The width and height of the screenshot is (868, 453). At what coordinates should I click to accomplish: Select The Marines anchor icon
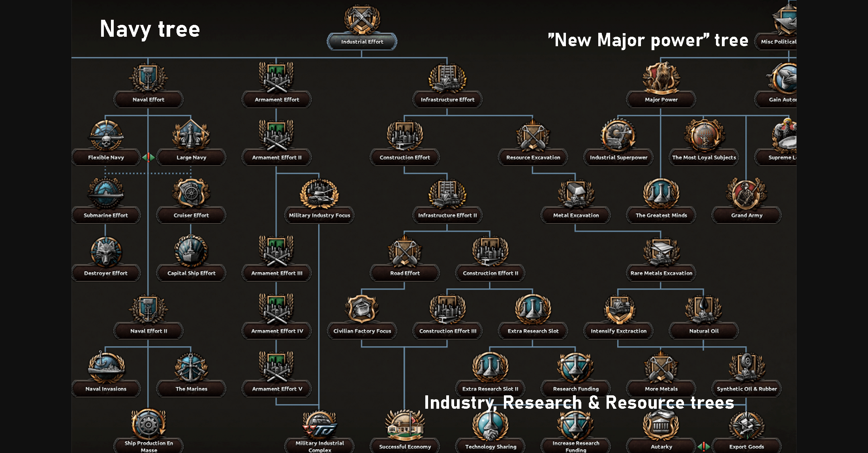[191, 367]
